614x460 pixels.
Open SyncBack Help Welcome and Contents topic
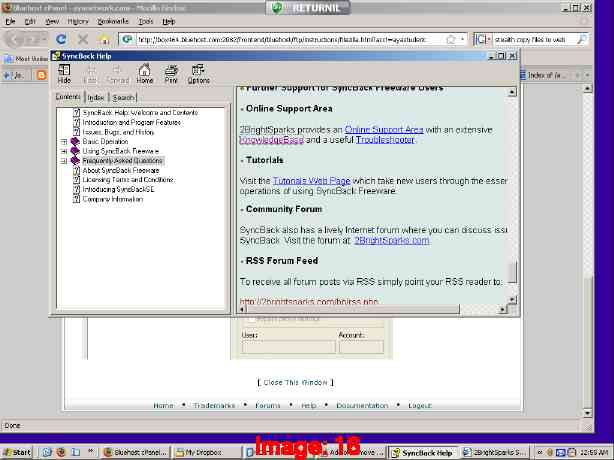[140, 113]
